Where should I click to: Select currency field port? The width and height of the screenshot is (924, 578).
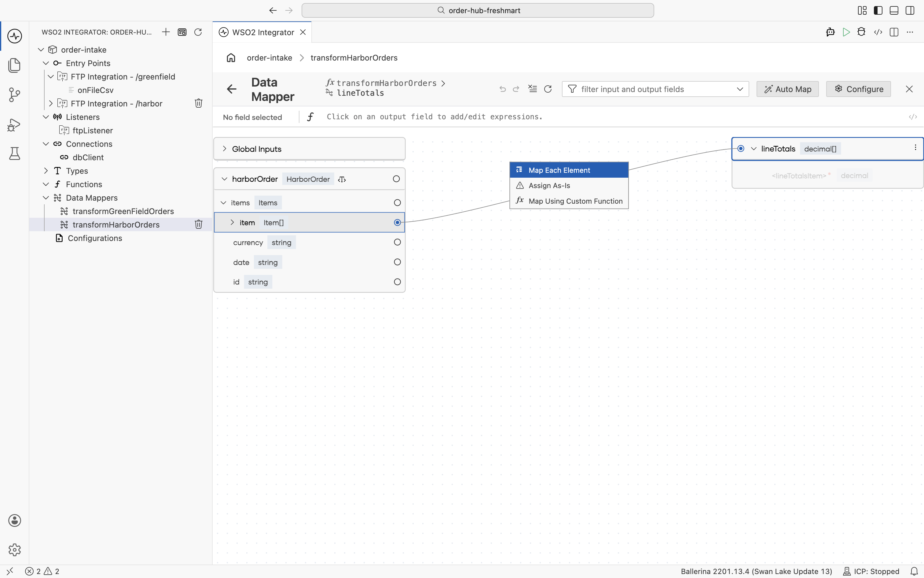[397, 242]
